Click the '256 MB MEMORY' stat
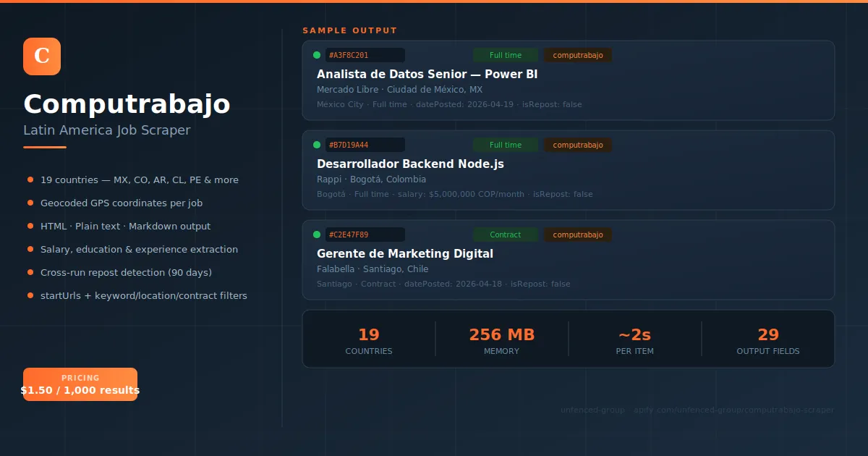 pos(502,341)
